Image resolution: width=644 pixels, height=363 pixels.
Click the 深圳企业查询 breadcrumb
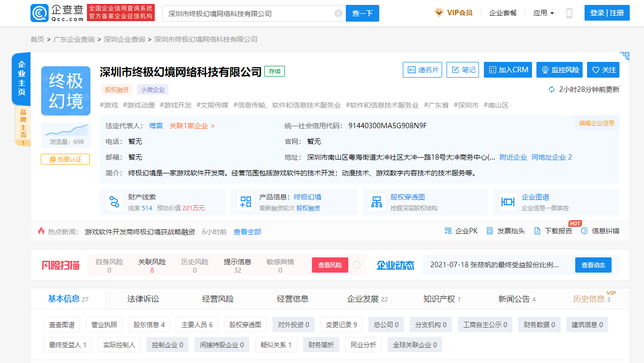[124, 39]
